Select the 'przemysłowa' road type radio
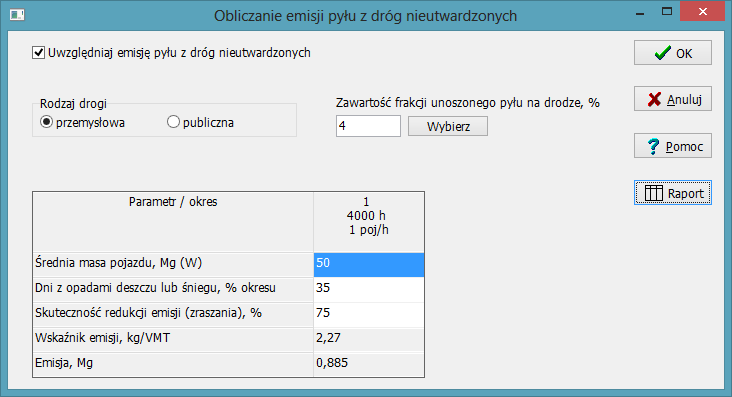 (46, 122)
